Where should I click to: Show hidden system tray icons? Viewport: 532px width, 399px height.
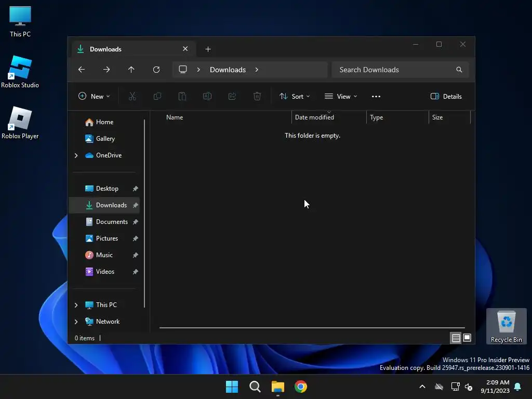coord(422,387)
